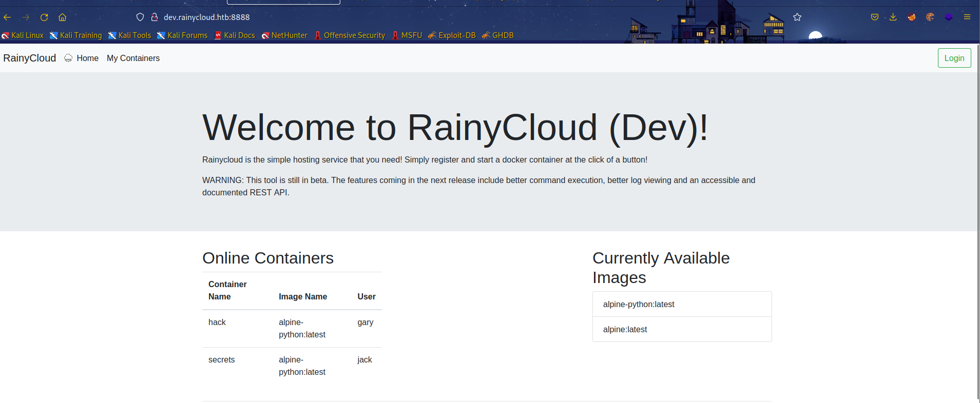The image size is (980, 403).
Task: Click the RainyCloud brand link
Action: [x=30, y=58]
